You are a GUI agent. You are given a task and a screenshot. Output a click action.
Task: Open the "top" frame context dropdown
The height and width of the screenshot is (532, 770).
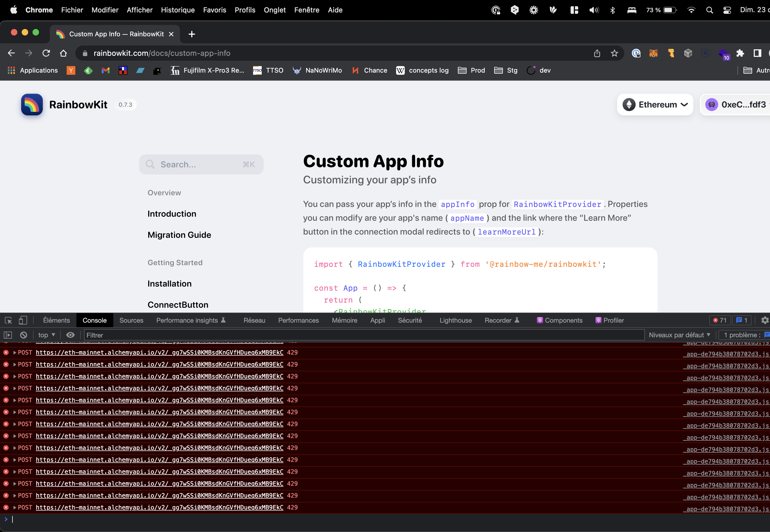click(46, 335)
